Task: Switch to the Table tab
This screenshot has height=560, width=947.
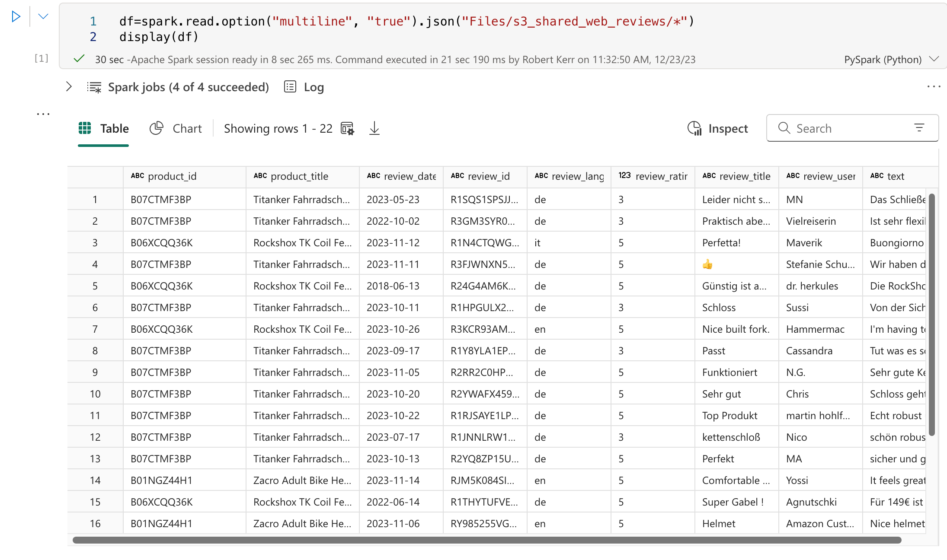Action: [x=104, y=128]
